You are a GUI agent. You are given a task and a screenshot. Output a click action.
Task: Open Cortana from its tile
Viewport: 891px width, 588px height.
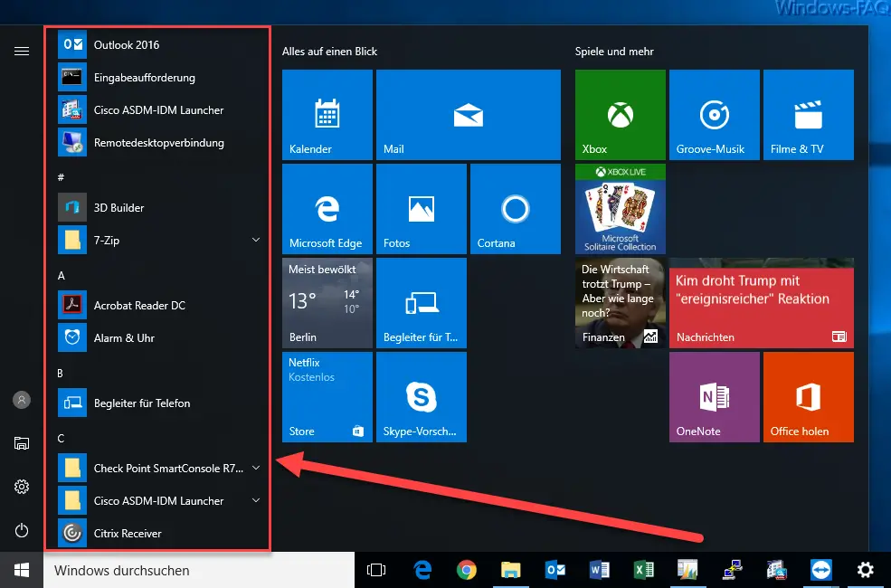tap(515, 208)
